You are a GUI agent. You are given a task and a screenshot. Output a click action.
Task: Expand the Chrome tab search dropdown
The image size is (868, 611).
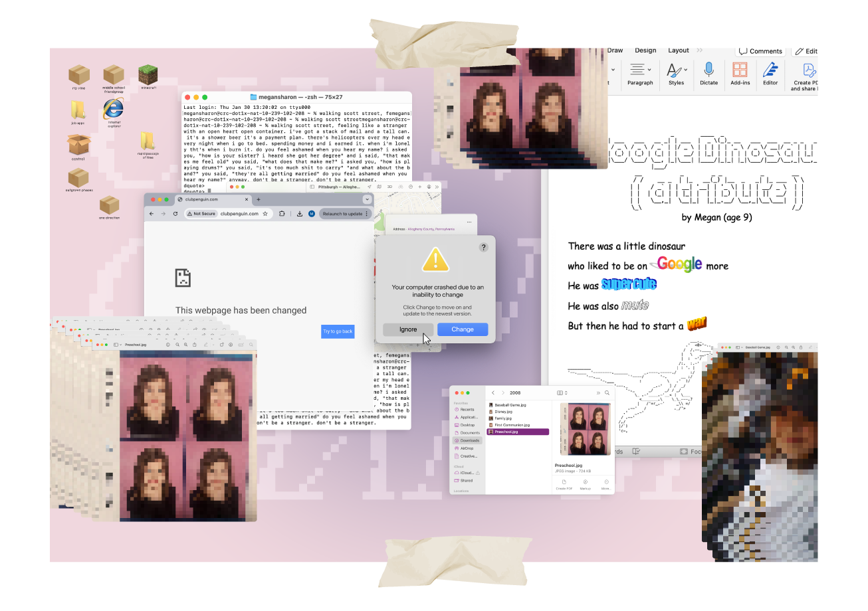click(366, 199)
